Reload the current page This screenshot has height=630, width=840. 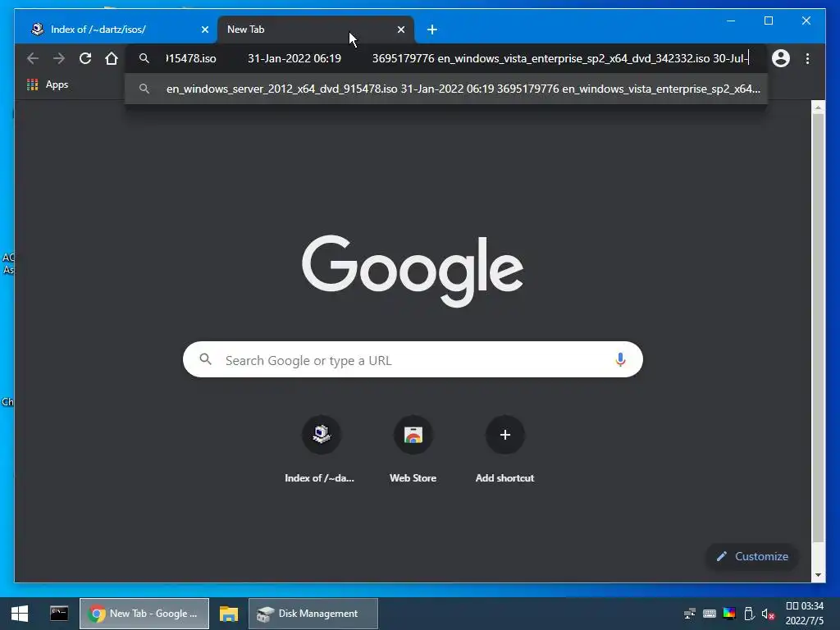[x=85, y=58]
